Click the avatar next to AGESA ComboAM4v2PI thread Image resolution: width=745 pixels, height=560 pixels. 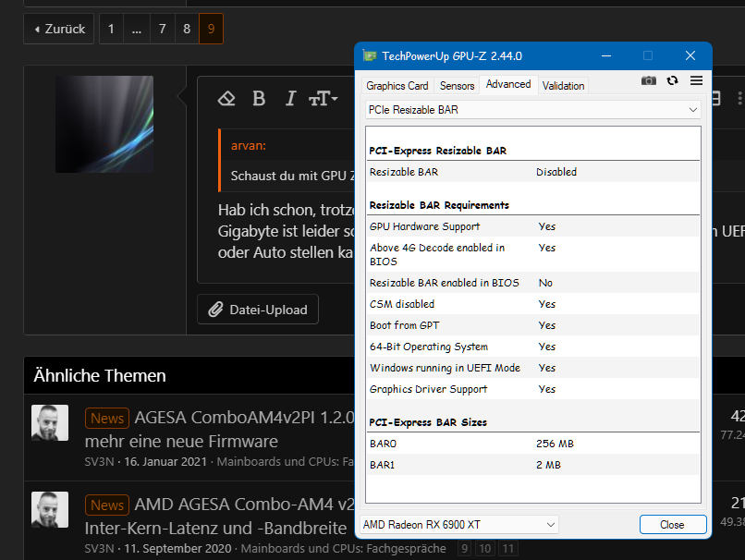(x=50, y=422)
